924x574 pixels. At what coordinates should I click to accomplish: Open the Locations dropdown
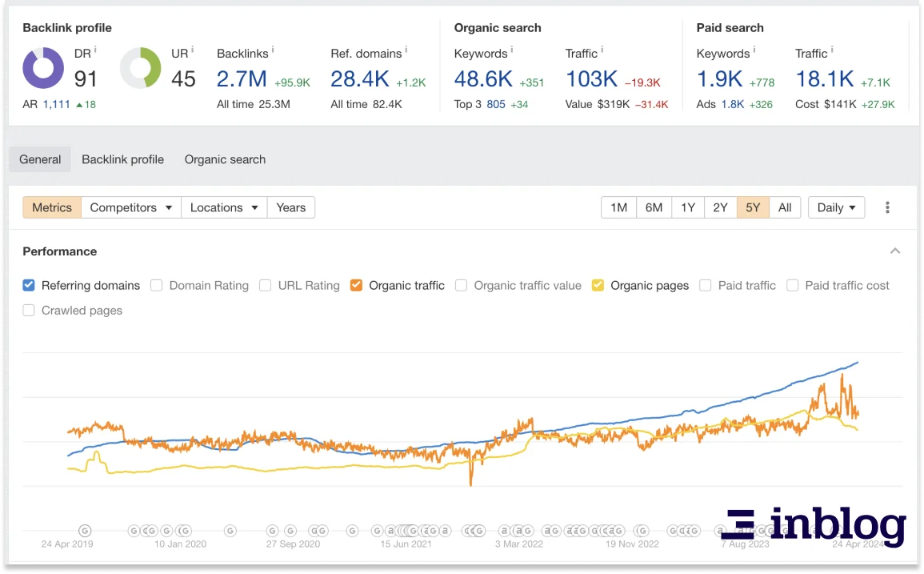223,207
